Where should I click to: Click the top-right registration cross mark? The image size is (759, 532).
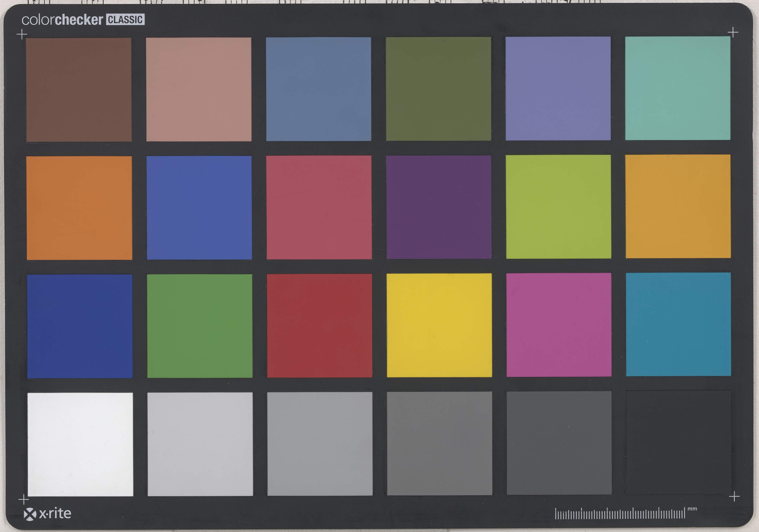tap(733, 32)
